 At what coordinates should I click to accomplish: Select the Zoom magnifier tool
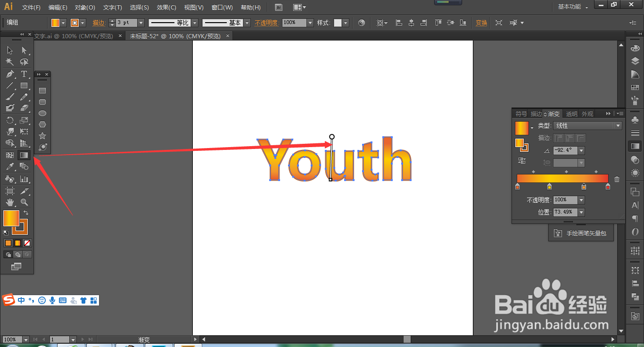pyautogui.click(x=24, y=202)
